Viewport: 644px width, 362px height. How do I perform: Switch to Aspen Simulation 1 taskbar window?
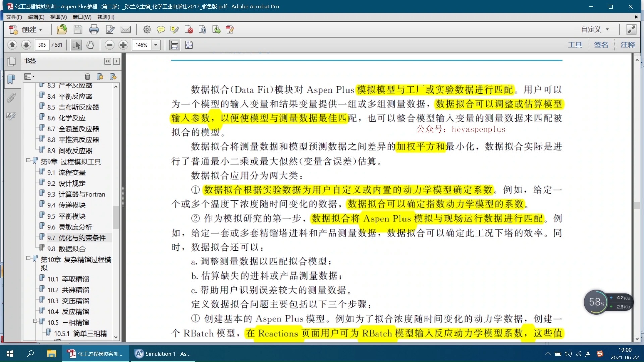163,354
